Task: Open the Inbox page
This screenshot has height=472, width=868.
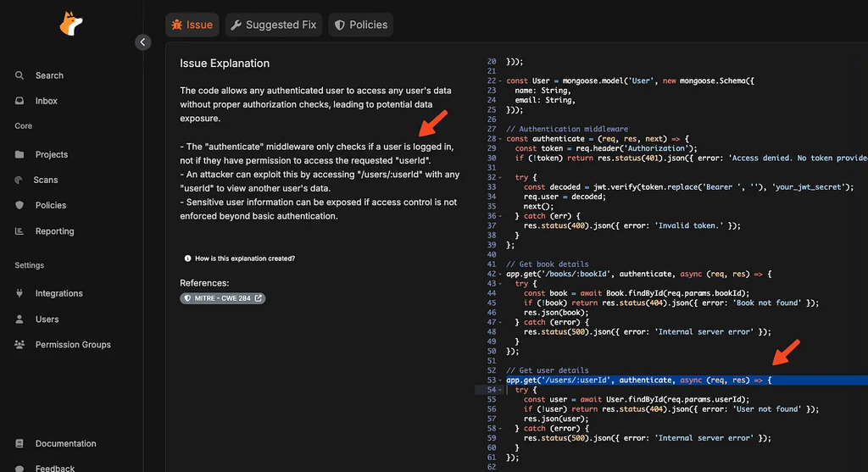Action: pos(47,101)
